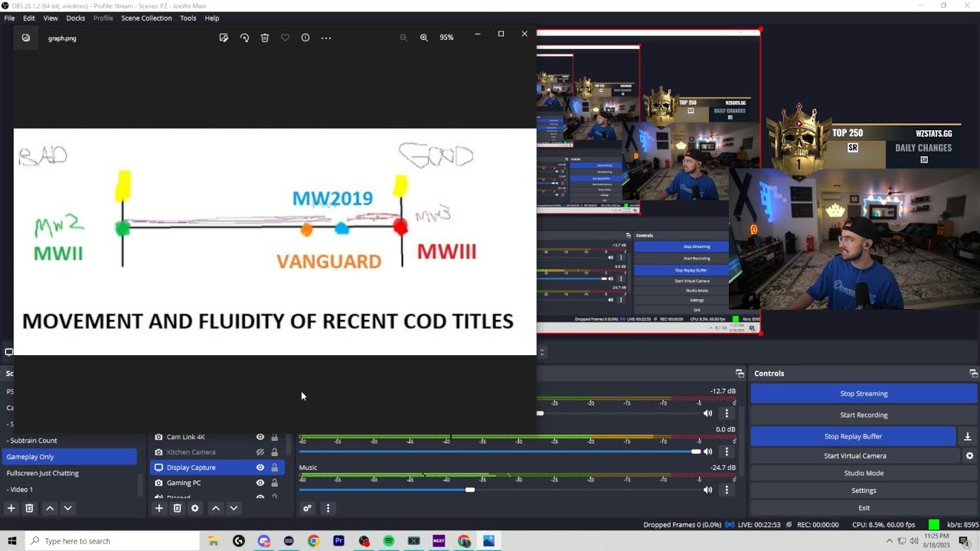
Task: Add a new source with plus button
Action: coord(159,508)
